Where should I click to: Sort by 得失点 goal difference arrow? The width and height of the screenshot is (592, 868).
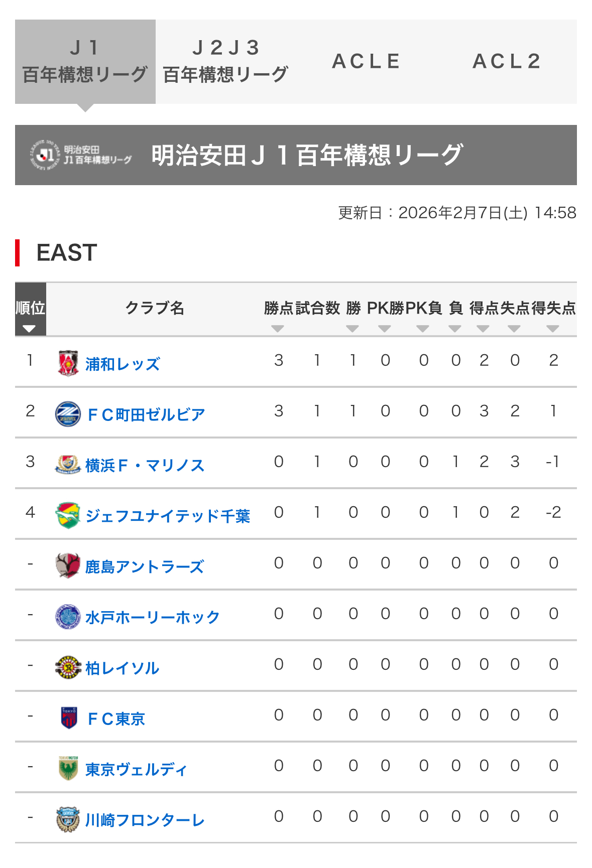(x=553, y=329)
